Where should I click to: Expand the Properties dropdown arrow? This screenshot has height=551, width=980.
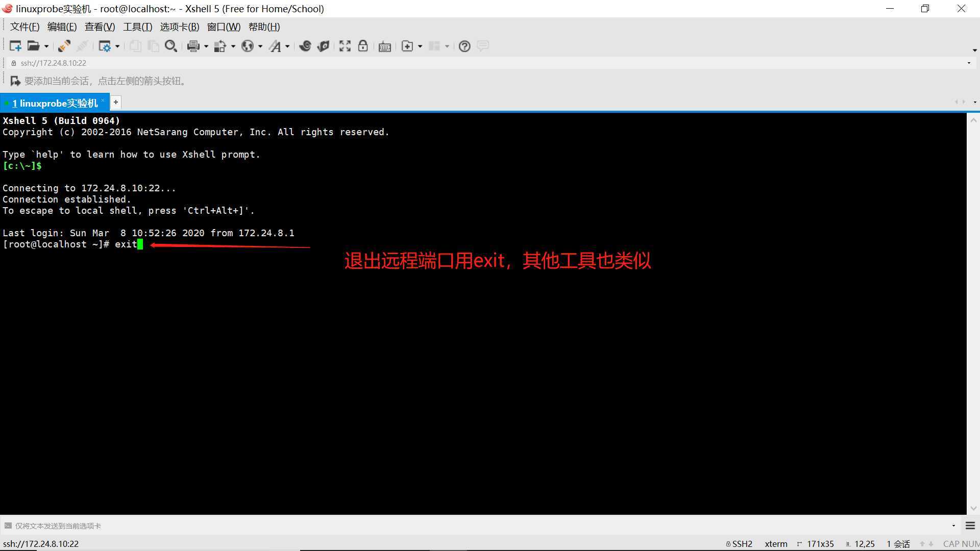point(117,46)
